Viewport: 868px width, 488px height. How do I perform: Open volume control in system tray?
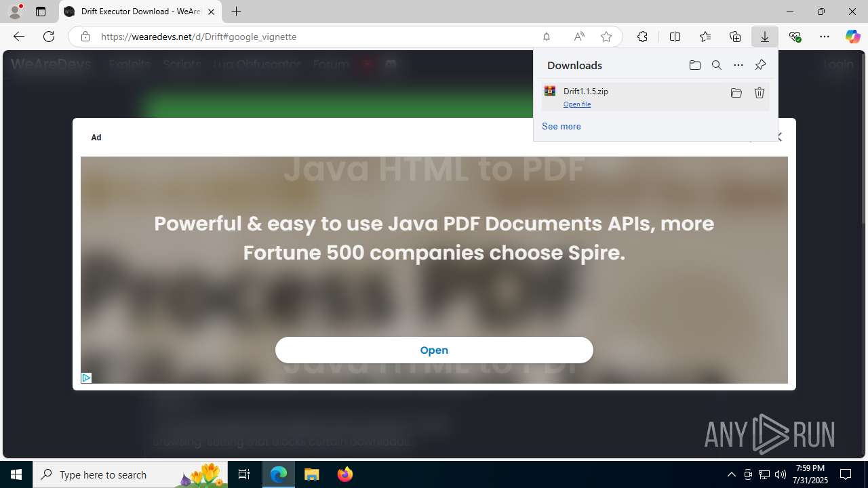(781, 474)
